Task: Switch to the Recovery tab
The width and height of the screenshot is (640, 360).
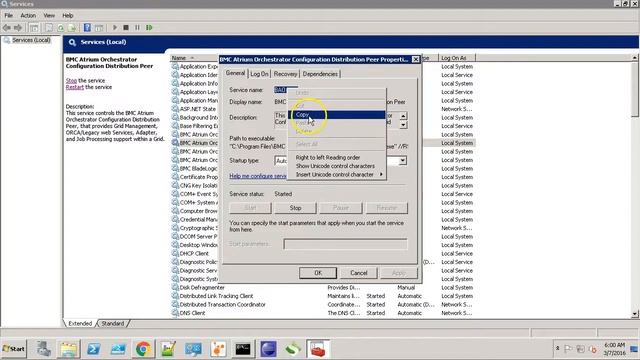Action: point(285,74)
